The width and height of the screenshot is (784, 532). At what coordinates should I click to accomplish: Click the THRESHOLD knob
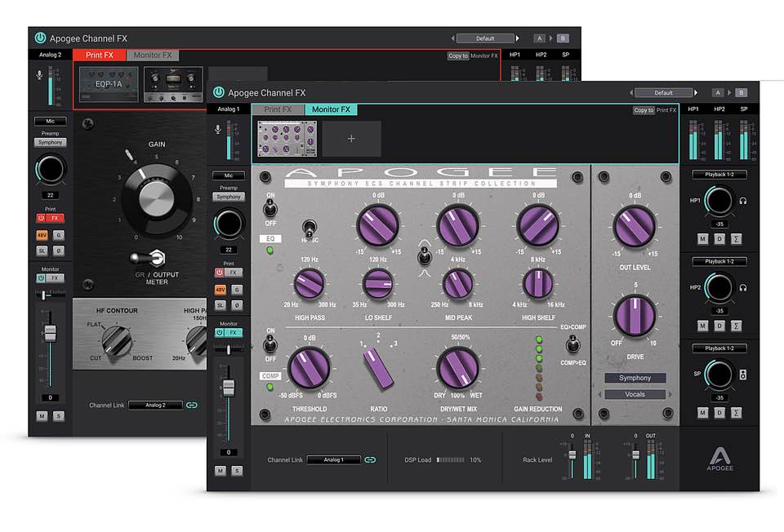(x=309, y=369)
